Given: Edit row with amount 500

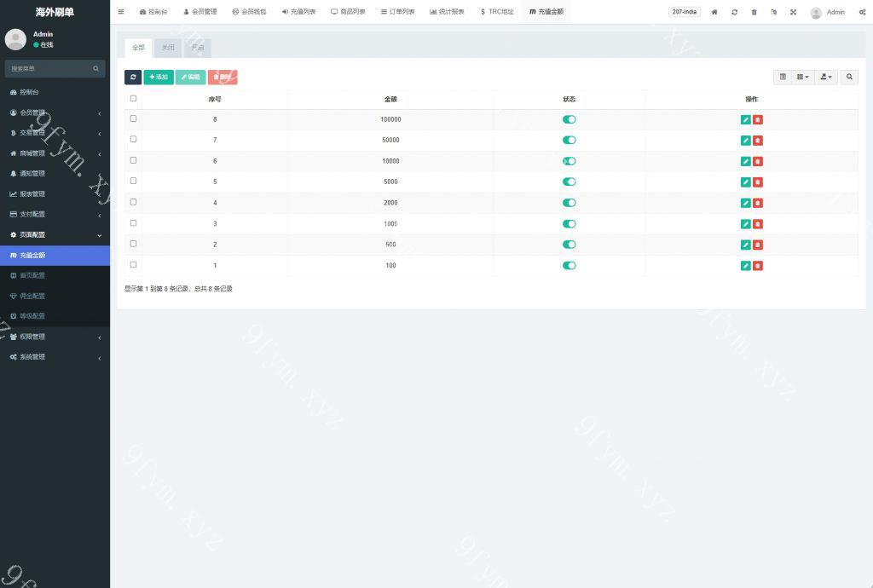Looking at the screenshot, I should 745,245.
